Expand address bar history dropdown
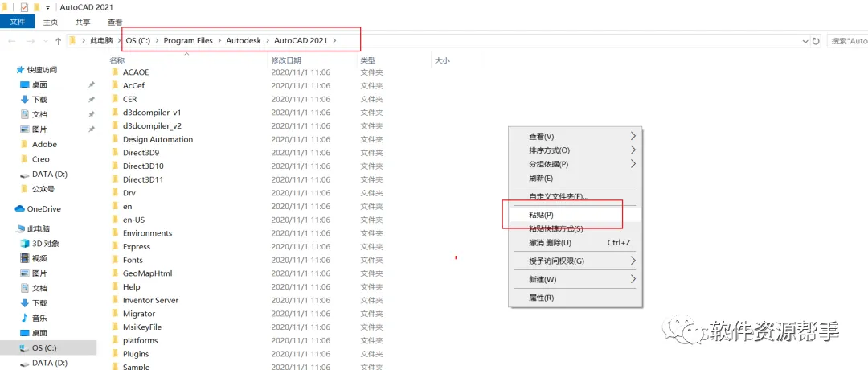The width and height of the screenshot is (868, 370). coord(805,41)
